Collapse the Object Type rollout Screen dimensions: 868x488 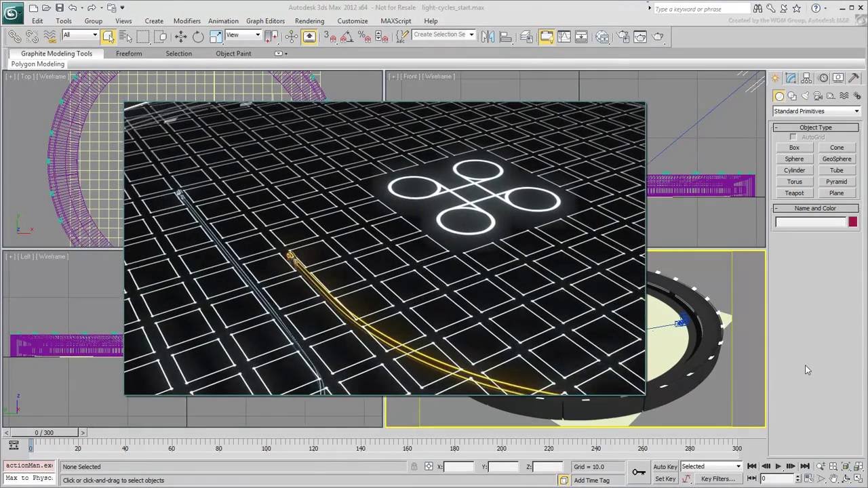coord(816,127)
